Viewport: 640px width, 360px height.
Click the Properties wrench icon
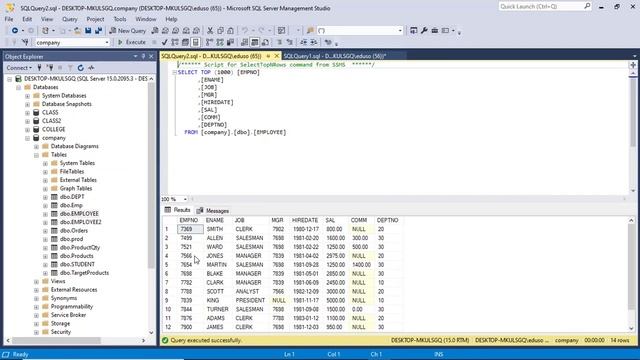(424, 31)
